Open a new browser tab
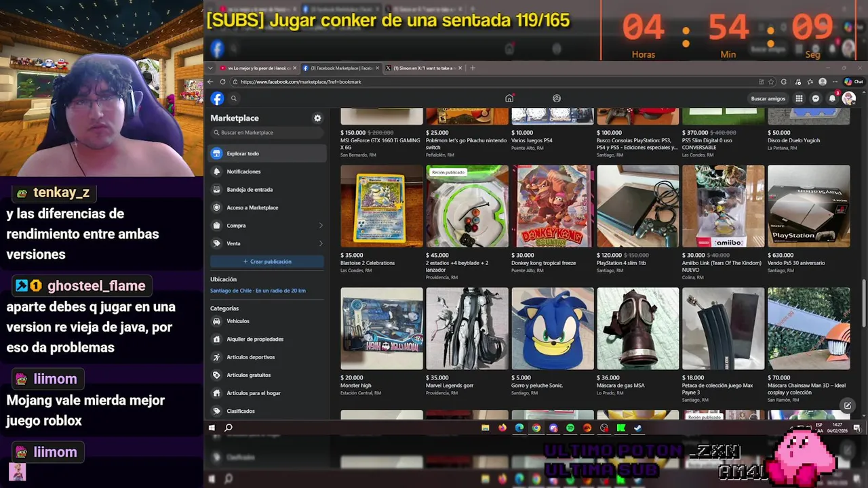The width and height of the screenshot is (868, 488). click(473, 68)
